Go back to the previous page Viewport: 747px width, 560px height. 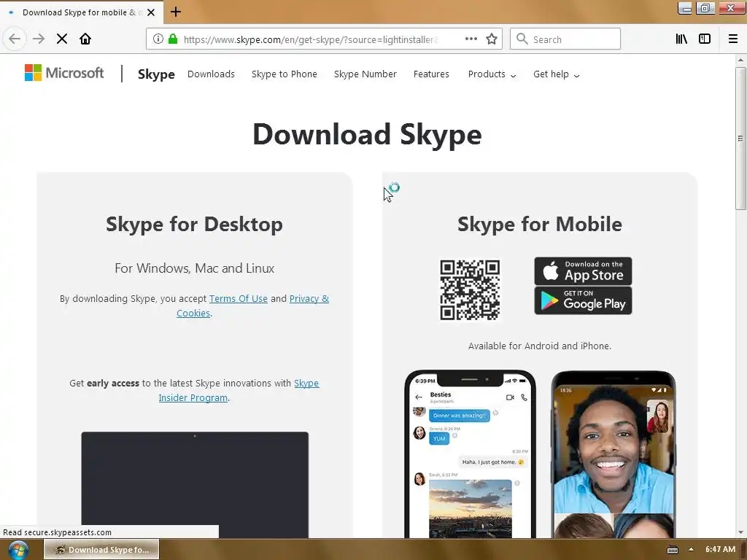pyautogui.click(x=15, y=39)
